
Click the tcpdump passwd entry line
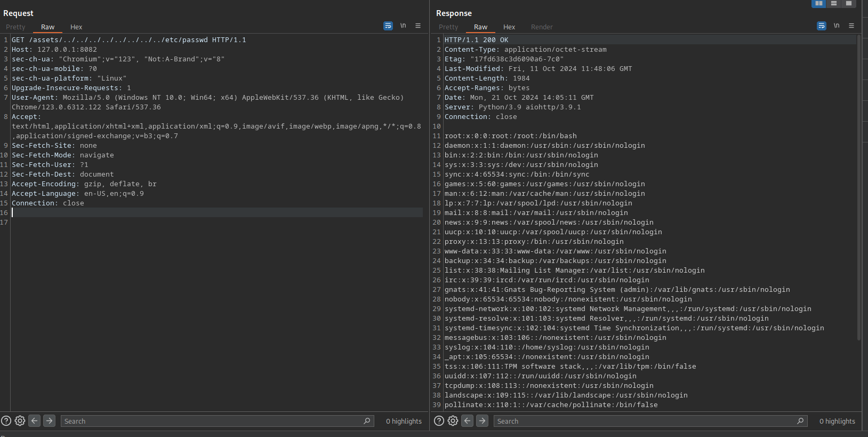(549, 386)
